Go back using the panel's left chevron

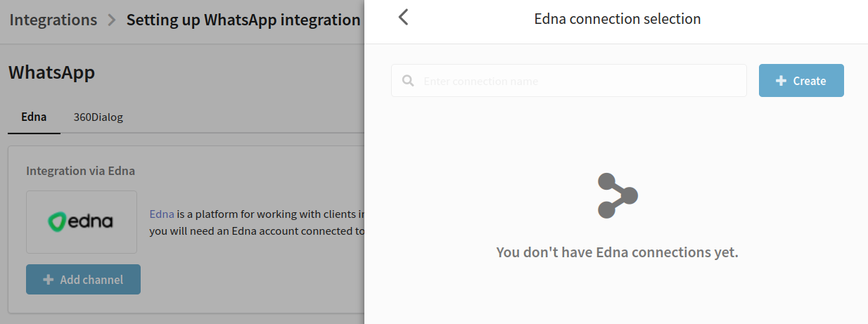(403, 18)
